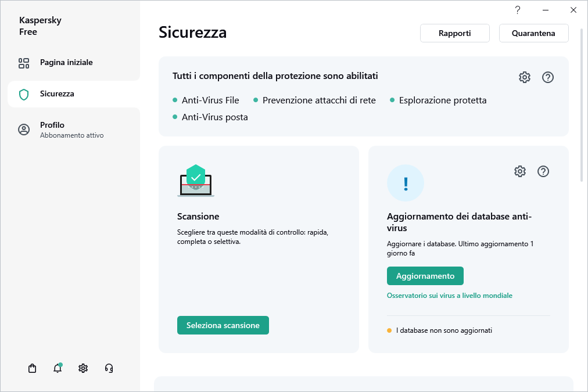Open Osservatorio sui virus a livello mondiale link
Image resolution: width=588 pixels, height=392 pixels.
point(449,296)
